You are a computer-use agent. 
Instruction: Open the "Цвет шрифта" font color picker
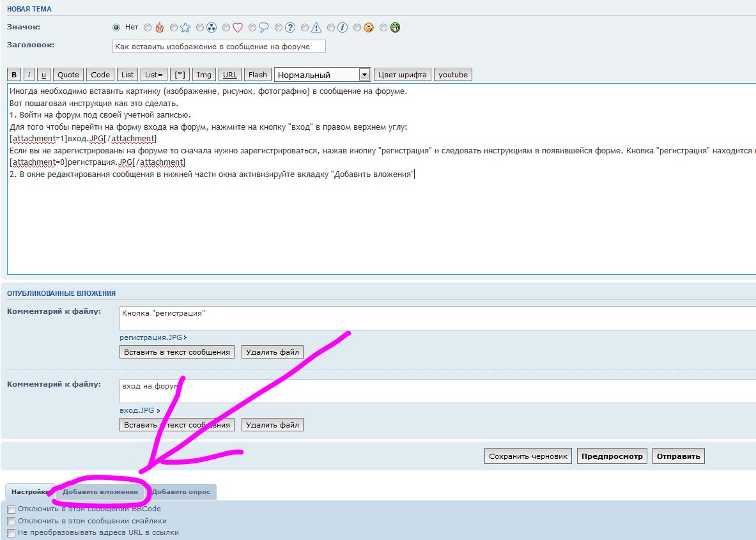pos(402,75)
